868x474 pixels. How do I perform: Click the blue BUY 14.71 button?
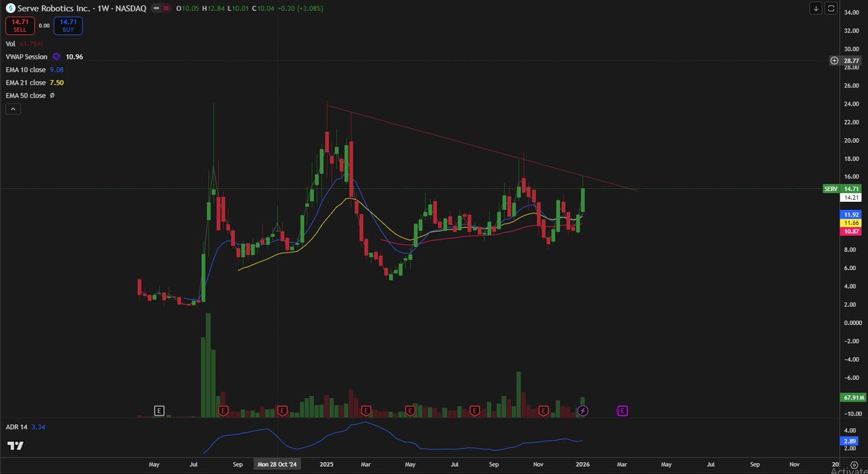(x=68, y=26)
